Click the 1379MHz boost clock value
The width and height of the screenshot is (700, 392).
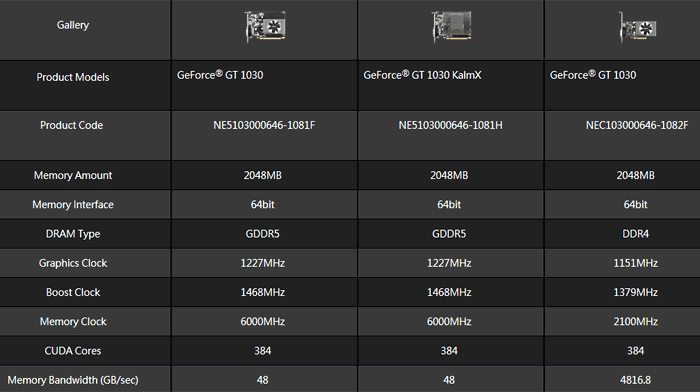tap(635, 292)
